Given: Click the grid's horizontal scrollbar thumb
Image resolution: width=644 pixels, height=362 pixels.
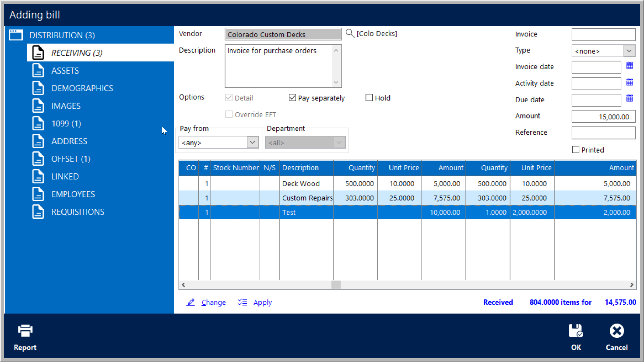Looking at the screenshot, I should 336,285.
